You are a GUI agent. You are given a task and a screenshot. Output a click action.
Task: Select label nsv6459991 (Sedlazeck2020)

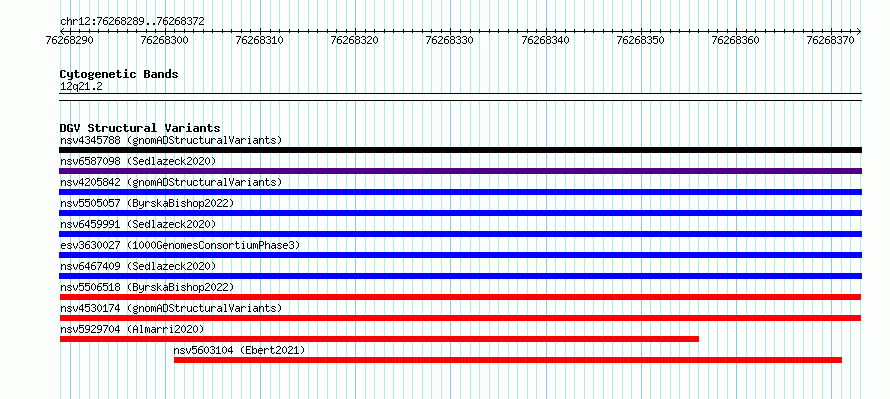[x=138, y=224]
